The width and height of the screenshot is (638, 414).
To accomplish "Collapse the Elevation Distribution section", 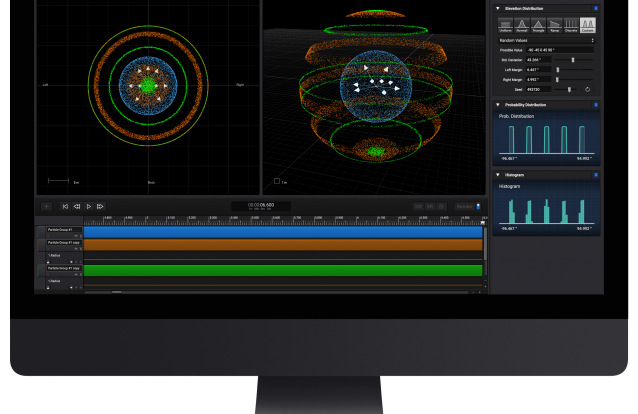I will point(498,7).
